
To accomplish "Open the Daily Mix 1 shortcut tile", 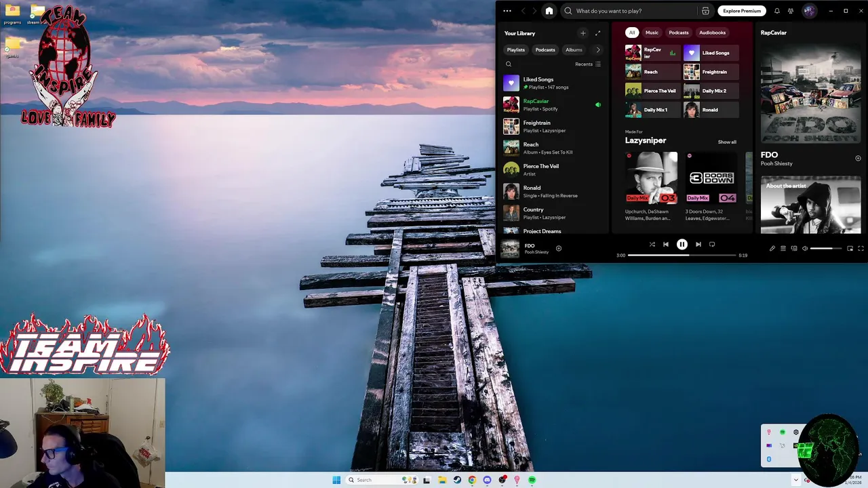I will click(x=652, y=110).
